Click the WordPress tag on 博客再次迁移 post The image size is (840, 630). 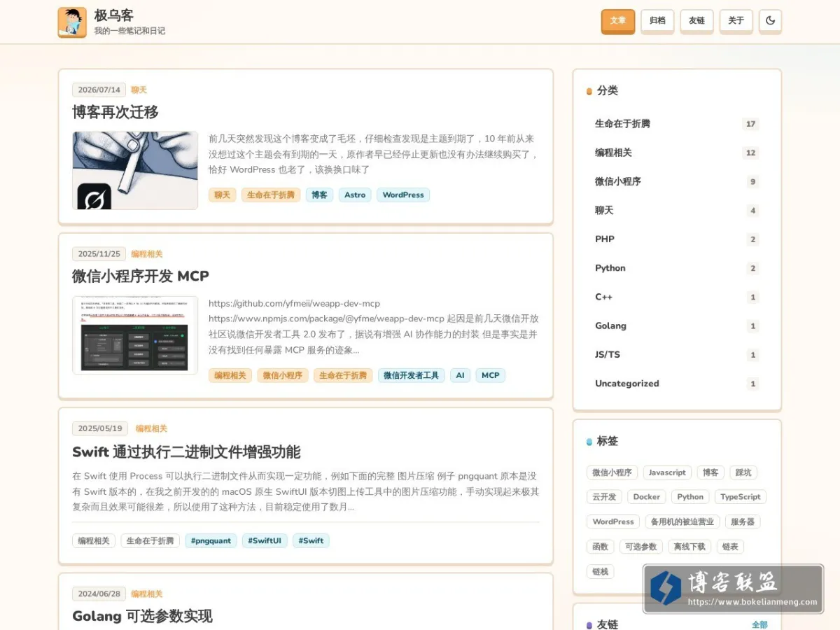click(x=403, y=195)
